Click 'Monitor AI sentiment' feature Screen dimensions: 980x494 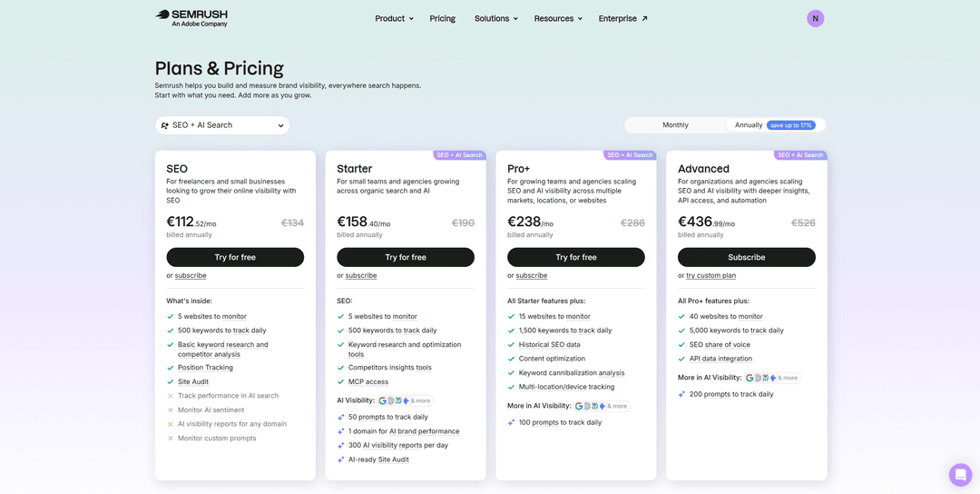point(213,410)
